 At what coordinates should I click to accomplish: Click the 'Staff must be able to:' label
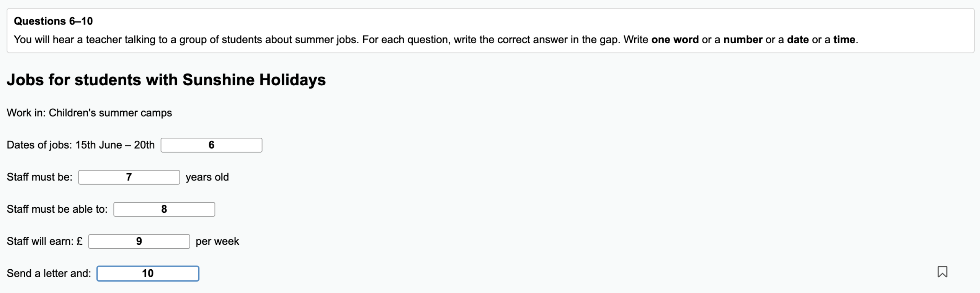pyautogui.click(x=57, y=209)
